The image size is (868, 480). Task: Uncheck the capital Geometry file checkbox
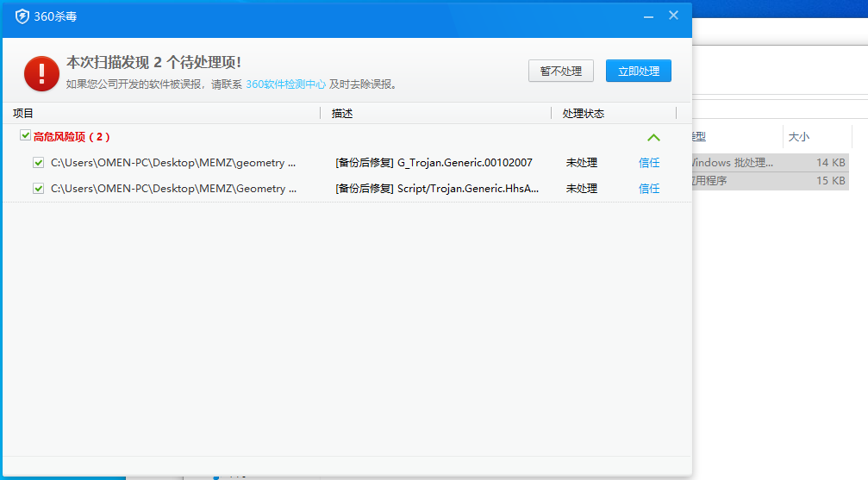(x=38, y=189)
